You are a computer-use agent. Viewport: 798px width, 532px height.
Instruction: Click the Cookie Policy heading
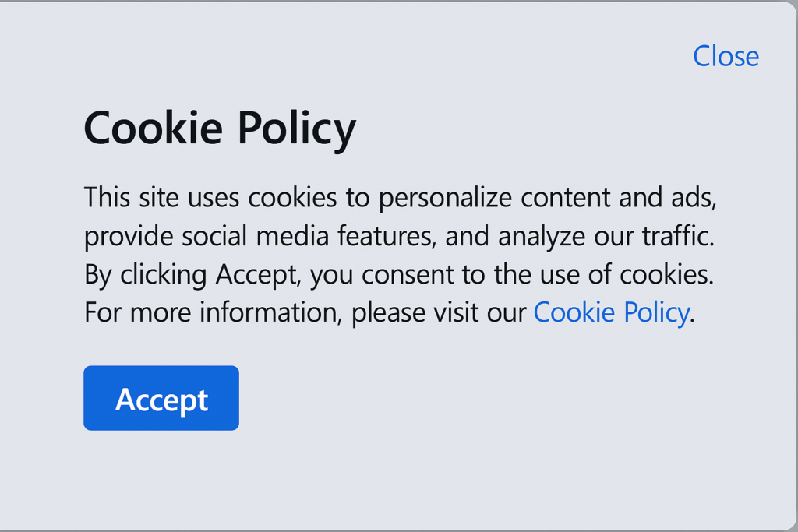coord(220,129)
